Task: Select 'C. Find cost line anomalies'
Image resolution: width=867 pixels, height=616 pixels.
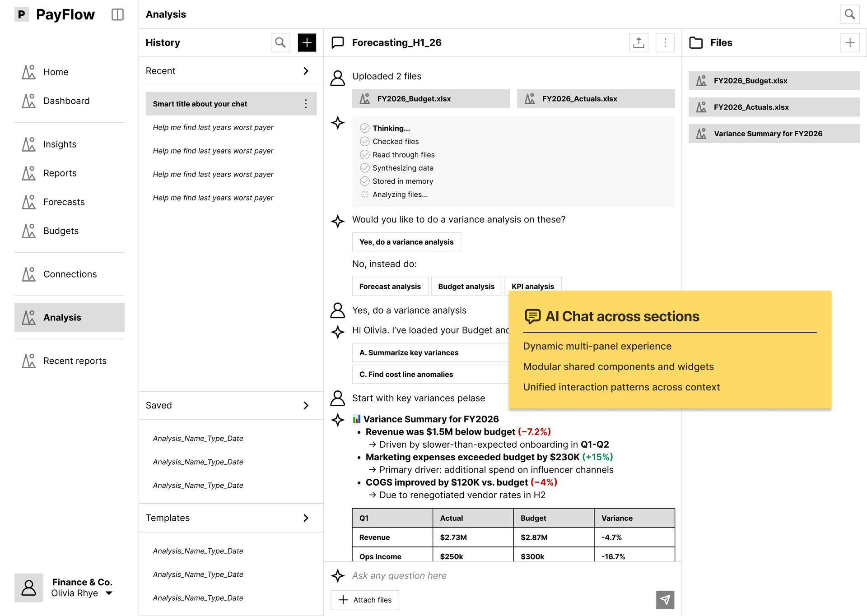Action: [430, 374]
